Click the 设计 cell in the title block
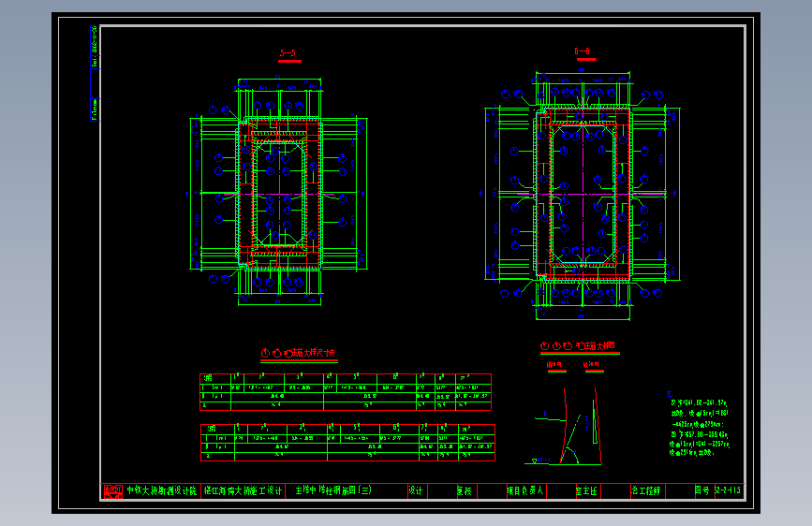This screenshot has width=812, height=526. point(416,490)
